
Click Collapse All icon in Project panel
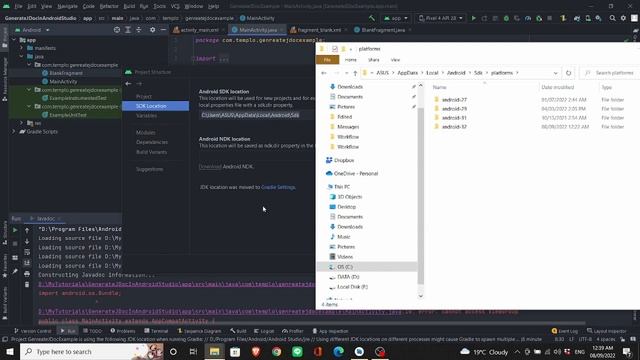[x=139, y=30]
